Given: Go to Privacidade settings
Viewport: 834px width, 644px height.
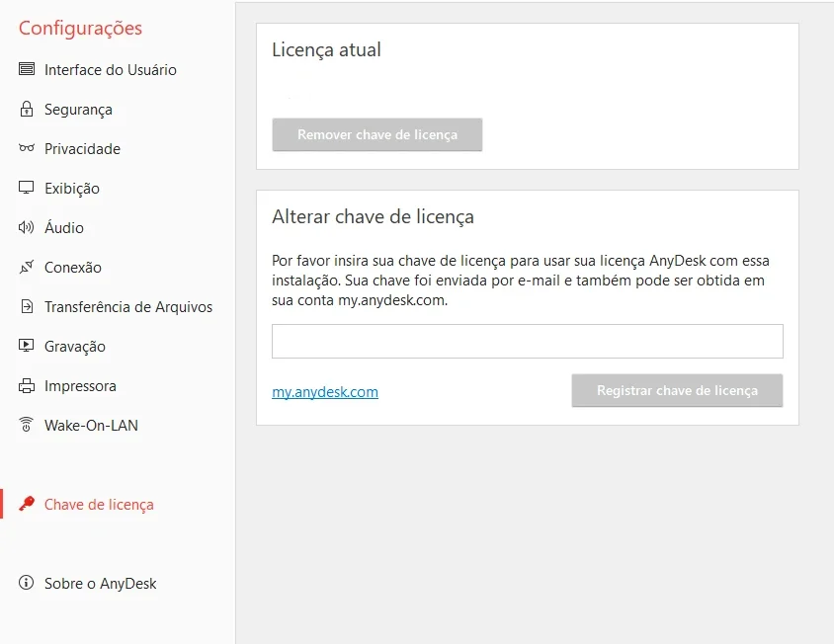Looking at the screenshot, I should (x=82, y=149).
